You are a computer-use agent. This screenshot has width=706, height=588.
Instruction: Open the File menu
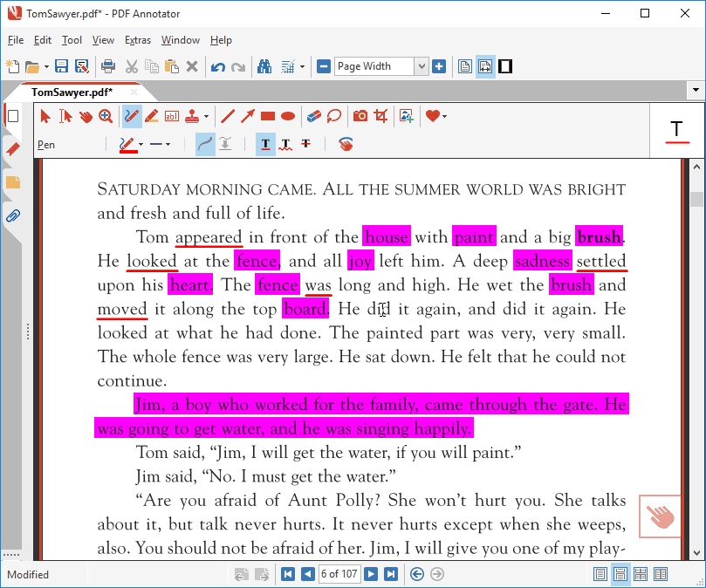(x=16, y=40)
